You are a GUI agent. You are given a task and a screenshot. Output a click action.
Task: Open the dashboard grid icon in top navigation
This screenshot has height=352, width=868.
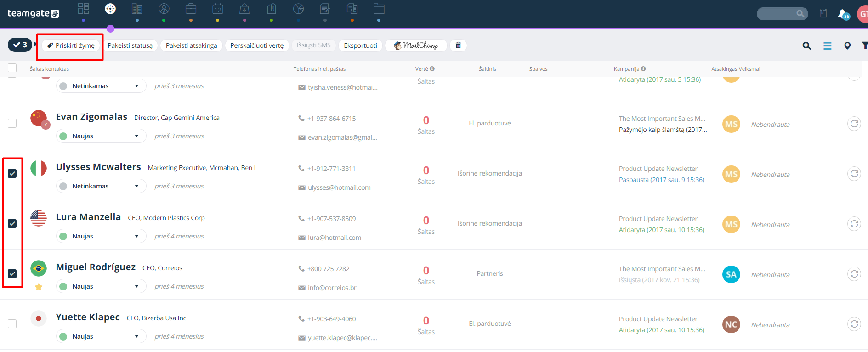(x=83, y=9)
